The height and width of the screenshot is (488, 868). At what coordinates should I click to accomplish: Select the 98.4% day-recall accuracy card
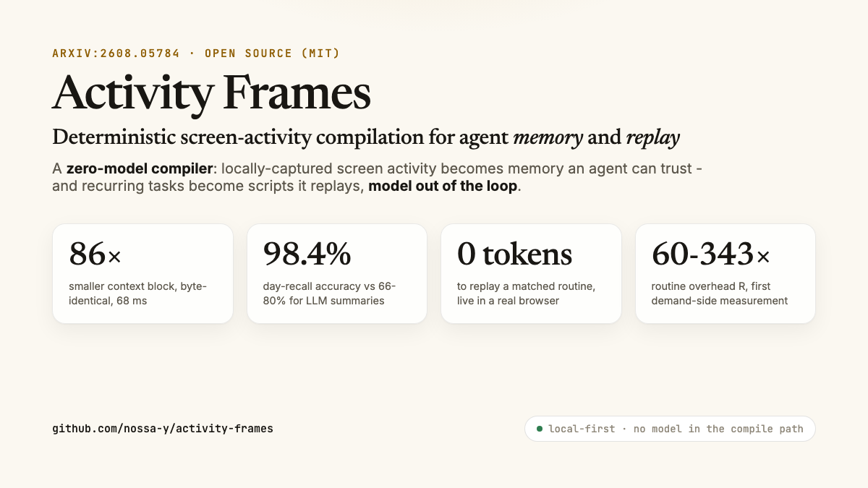337,273
